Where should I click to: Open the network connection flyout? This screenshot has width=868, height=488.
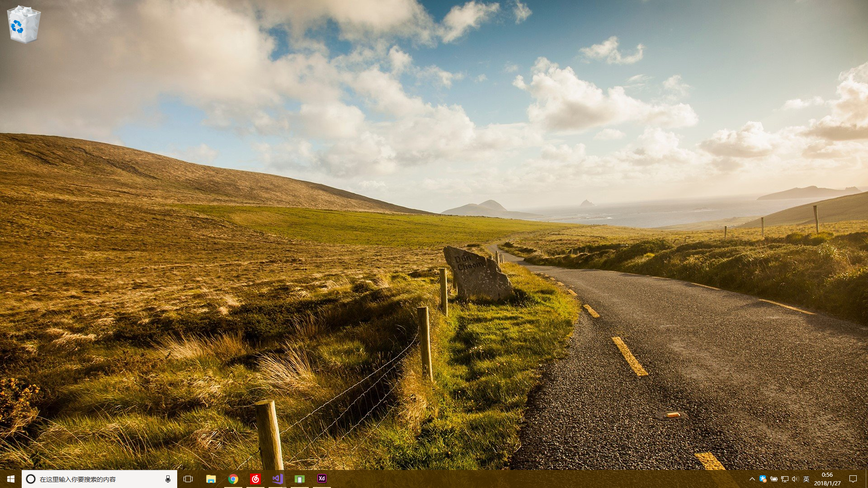tap(784, 479)
